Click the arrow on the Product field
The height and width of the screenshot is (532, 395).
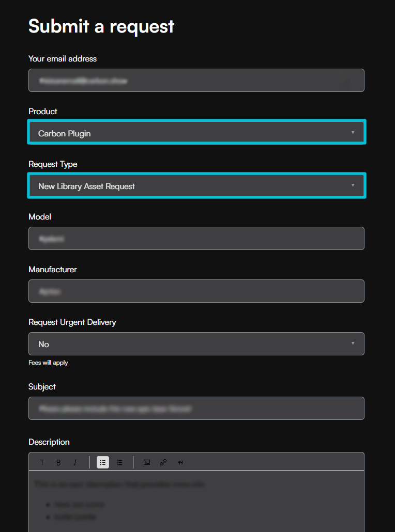tap(353, 133)
